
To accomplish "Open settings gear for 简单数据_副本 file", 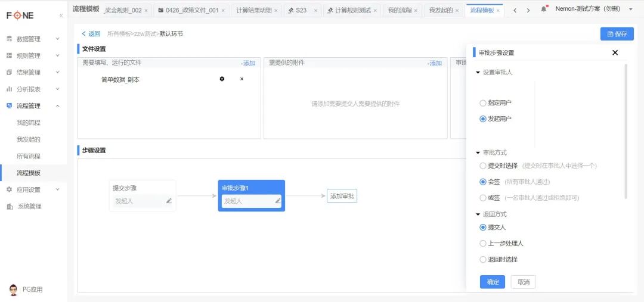I will tap(222, 79).
